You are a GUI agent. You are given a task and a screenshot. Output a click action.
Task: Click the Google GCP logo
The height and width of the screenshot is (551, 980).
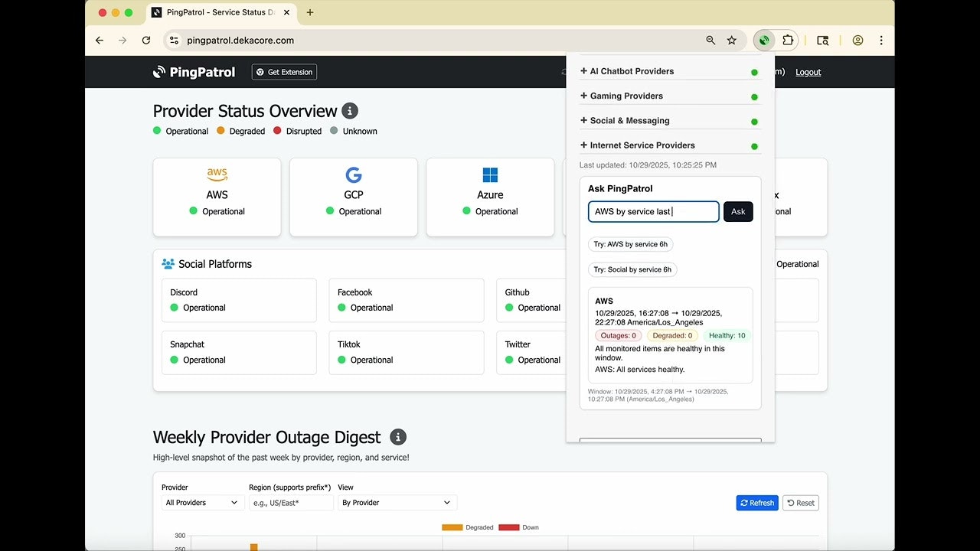[x=354, y=175]
